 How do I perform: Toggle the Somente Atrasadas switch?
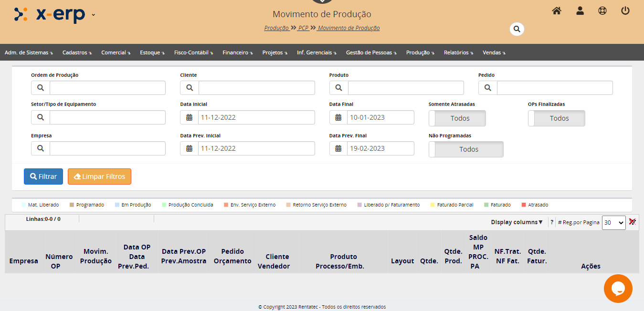tap(457, 118)
